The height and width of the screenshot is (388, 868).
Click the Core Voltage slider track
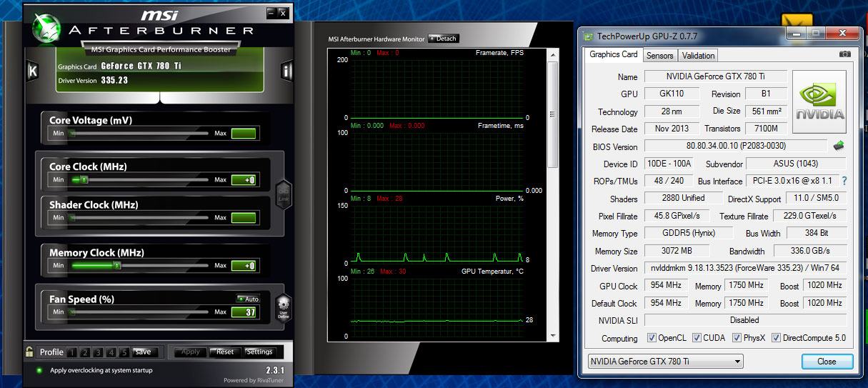click(x=139, y=133)
